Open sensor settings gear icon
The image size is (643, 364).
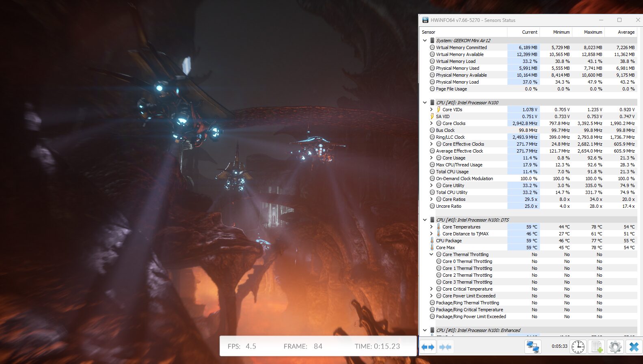point(615,347)
